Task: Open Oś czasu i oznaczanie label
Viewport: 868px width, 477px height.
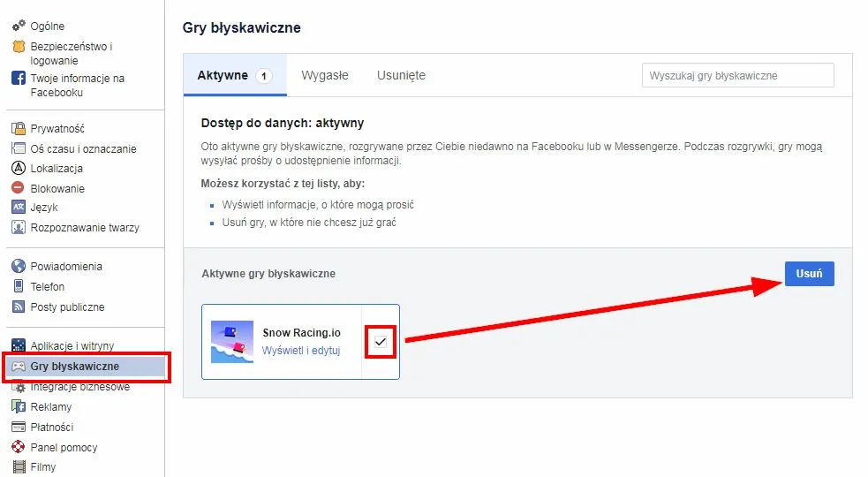Action: pos(84,148)
